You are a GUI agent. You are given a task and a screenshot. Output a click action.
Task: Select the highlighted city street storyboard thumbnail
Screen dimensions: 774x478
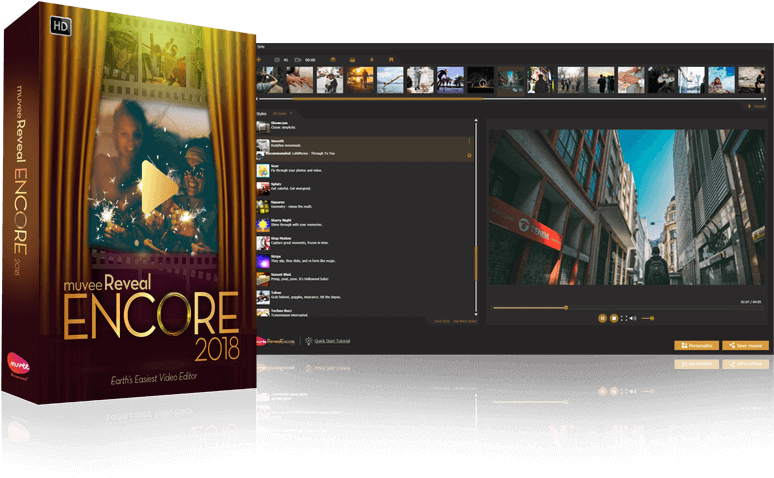[511, 80]
